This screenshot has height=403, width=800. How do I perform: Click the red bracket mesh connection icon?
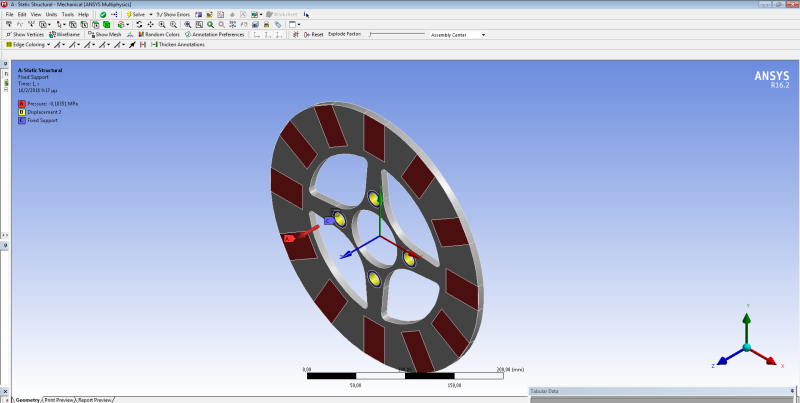143,45
